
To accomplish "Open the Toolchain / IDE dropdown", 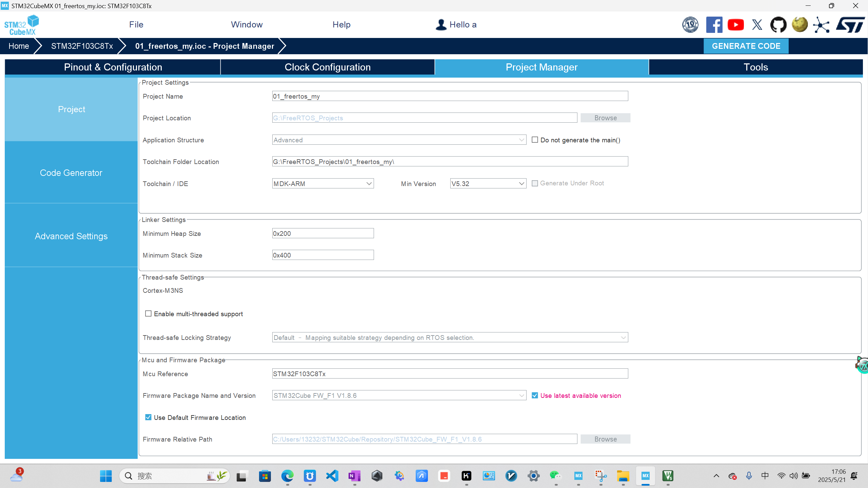I will [323, 183].
